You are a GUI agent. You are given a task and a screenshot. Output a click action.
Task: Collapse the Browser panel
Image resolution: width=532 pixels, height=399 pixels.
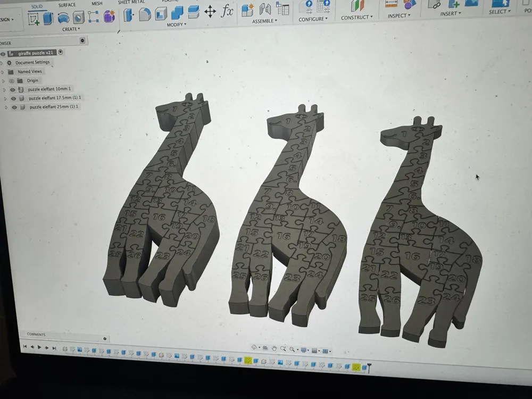click(82, 41)
